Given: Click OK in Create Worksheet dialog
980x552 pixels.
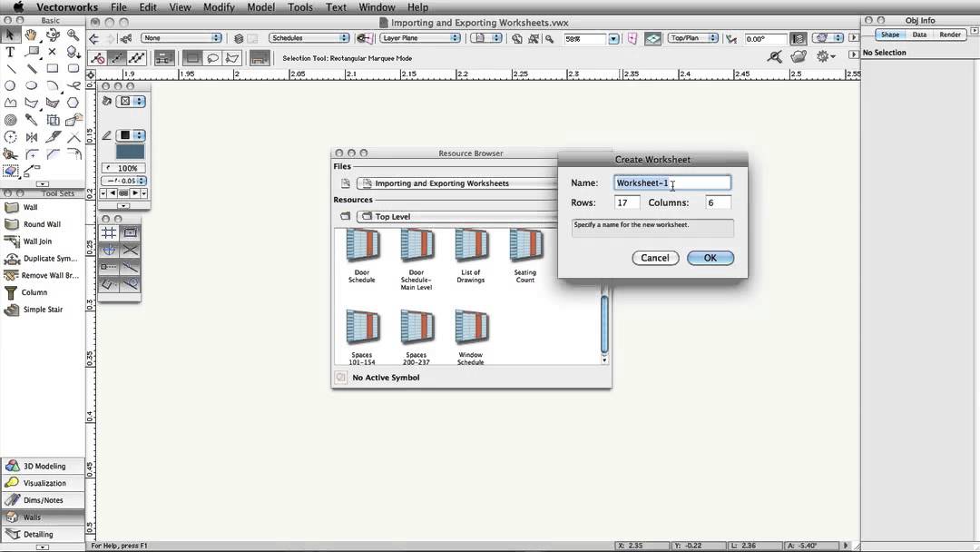Looking at the screenshot, I should click(710, 258).
